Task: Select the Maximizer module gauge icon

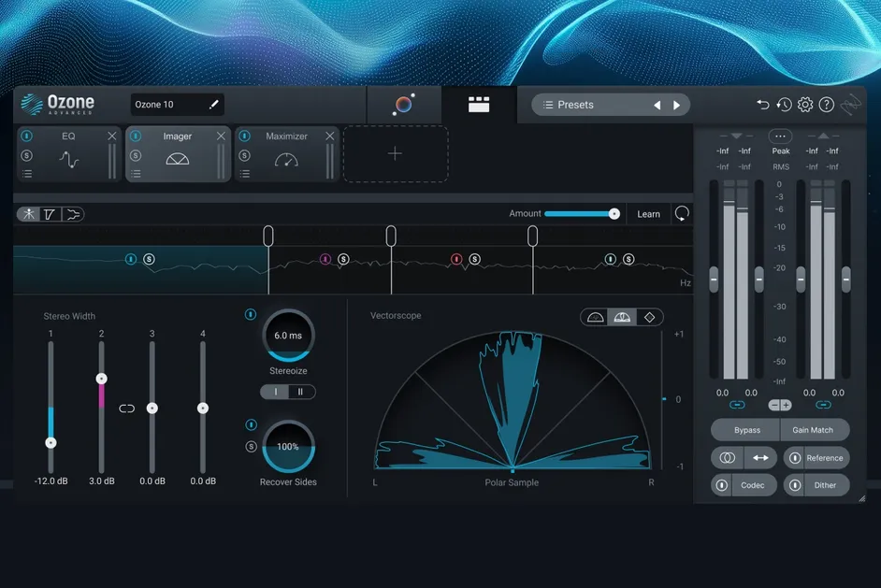Action: tap(286, 160)
